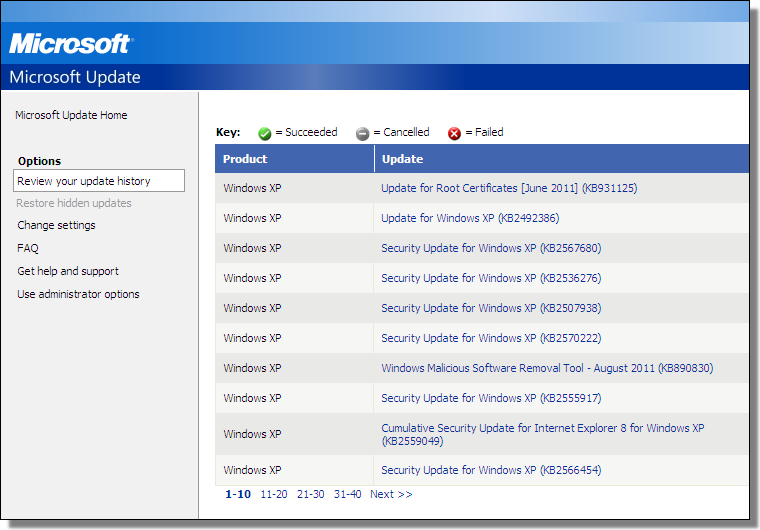Click the gray Cancelled key icon
Screen dimensions: 760x530
click(x=362, y=133)
